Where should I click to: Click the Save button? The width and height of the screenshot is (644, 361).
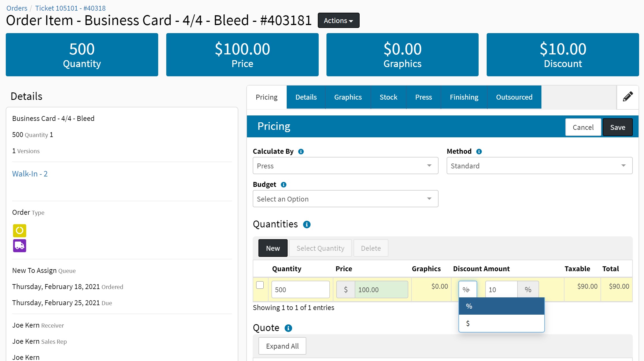[x=617, y=127]
